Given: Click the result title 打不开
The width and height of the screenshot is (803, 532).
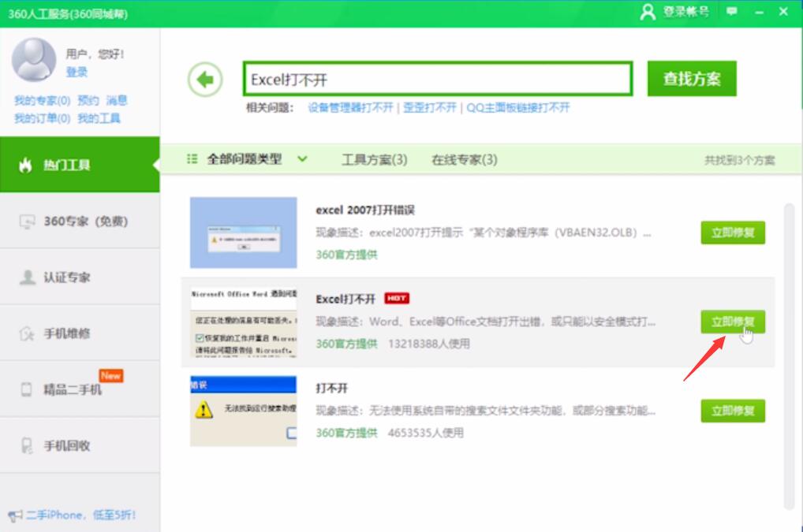Looking at the screenshot, I should pyautogui.click(x=332, y=389).
